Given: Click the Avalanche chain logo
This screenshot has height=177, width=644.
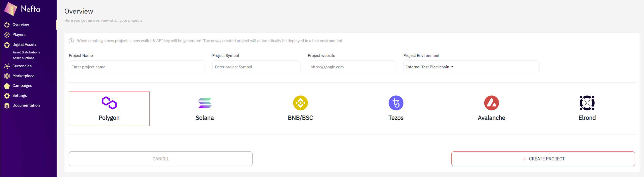Looking at the screenshot, I should pos(491,103).
